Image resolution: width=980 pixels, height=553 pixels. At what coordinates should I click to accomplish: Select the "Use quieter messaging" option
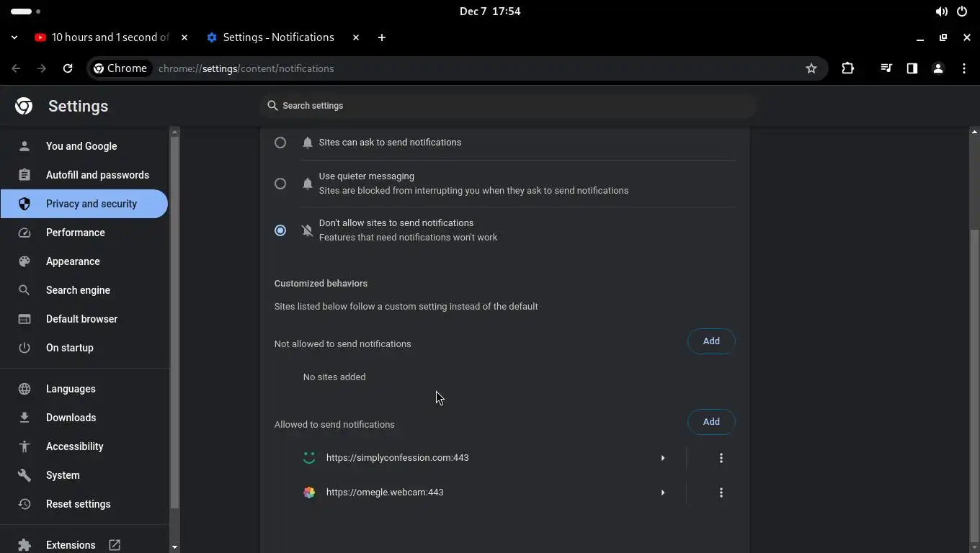coord(280,184)
